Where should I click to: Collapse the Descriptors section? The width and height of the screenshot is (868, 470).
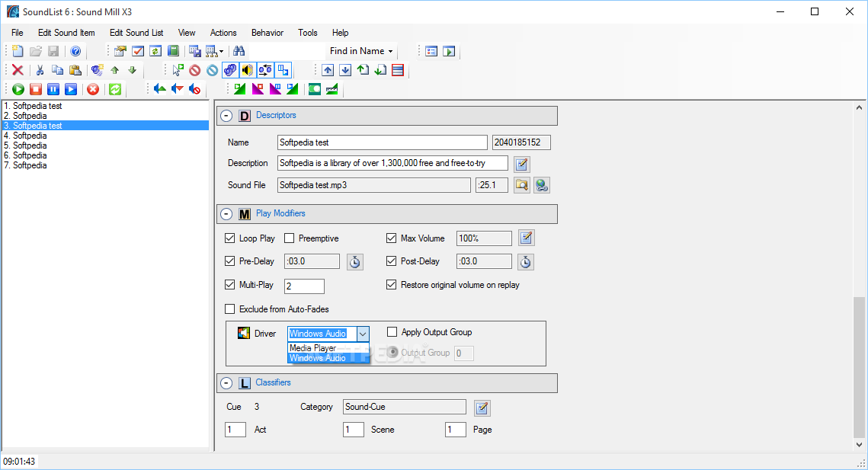coord(226,116)
